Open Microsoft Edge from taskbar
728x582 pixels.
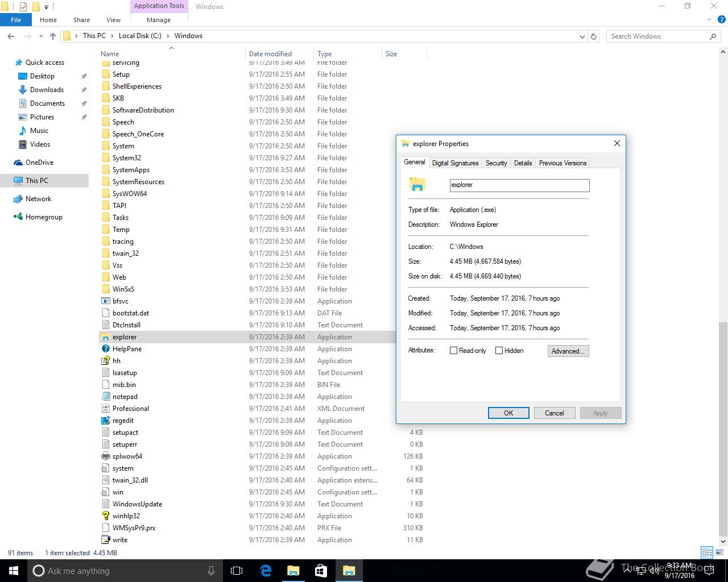point(266,571)
